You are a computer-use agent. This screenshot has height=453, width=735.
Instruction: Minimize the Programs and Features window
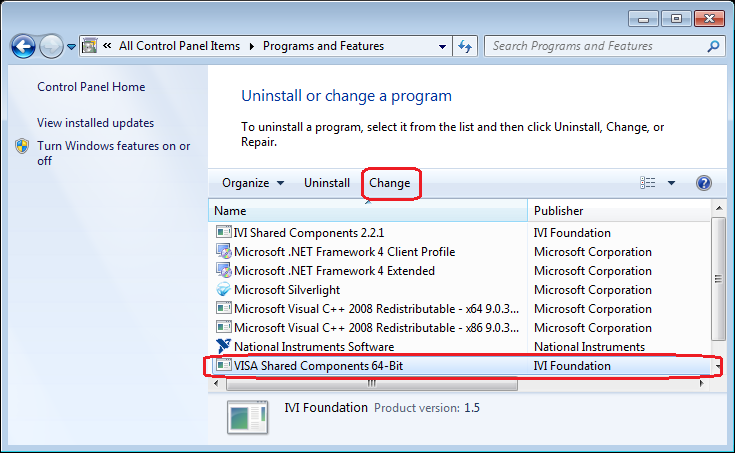point(643,19)
